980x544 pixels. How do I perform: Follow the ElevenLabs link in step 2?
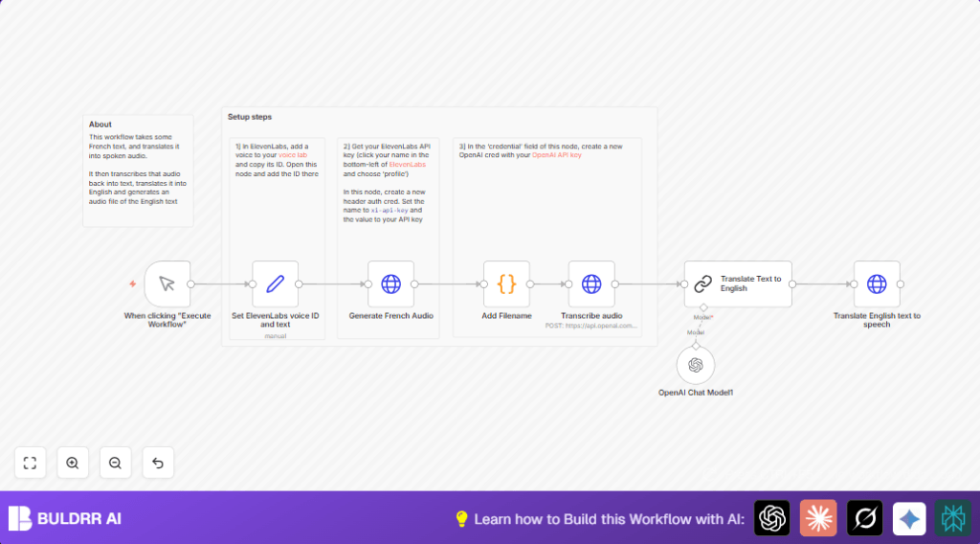pos(407,165)
